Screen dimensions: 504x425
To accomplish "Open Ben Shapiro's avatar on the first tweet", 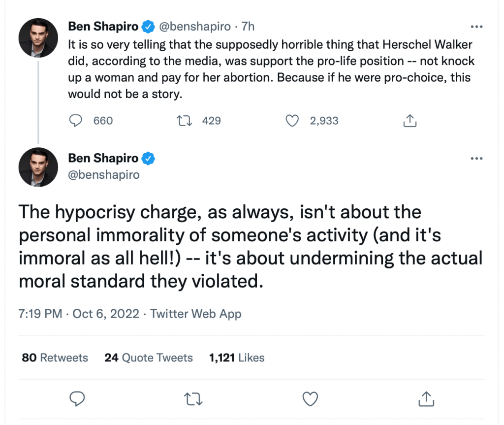I will pos(38,38).
